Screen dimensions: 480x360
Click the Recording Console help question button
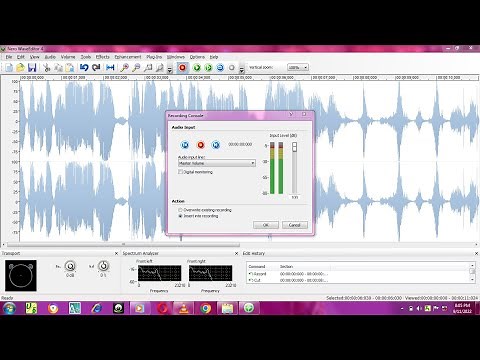tap(291, 114)
